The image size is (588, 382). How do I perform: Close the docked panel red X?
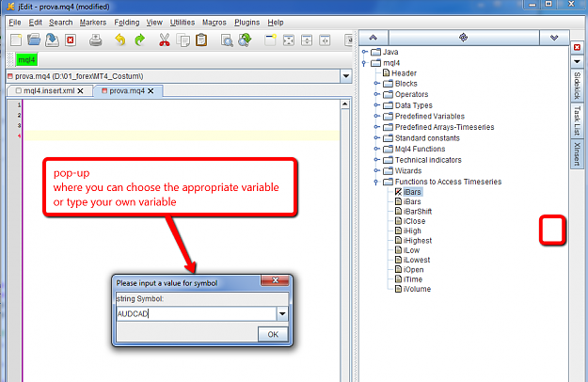[x=577, y=47]
